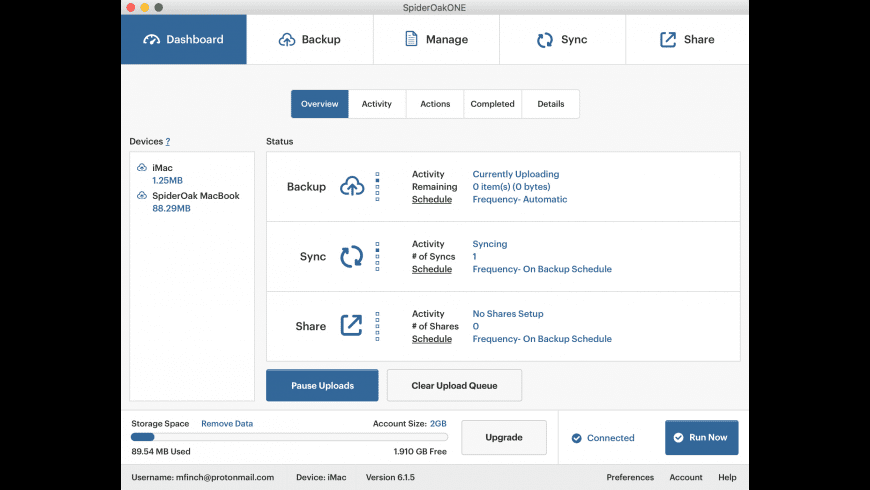Switch to the Backup tab
Image resolution: width=870 pixels, height=490 pixels.
[x=310, y=39]
